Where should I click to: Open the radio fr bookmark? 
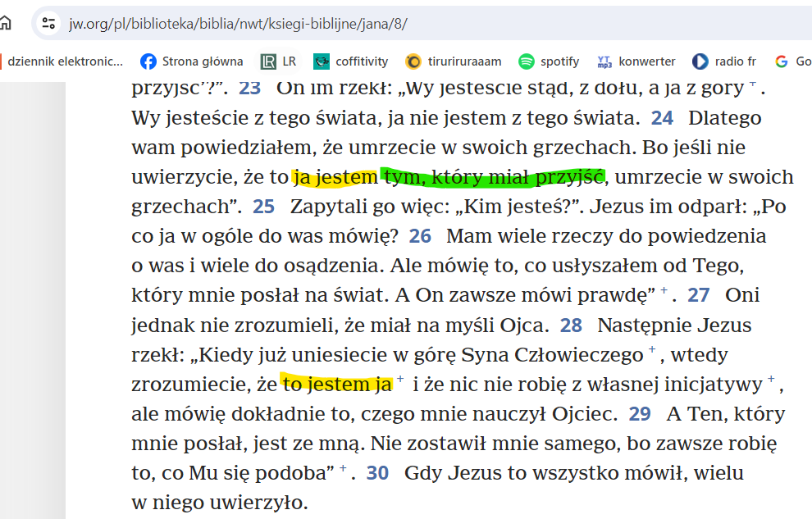tap(724, 61)
